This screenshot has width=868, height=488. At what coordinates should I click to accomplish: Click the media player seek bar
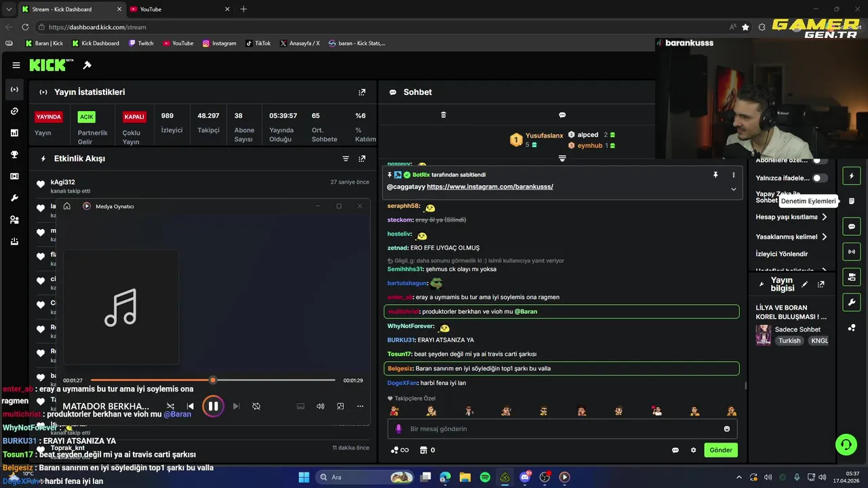(x=213, y=380)
